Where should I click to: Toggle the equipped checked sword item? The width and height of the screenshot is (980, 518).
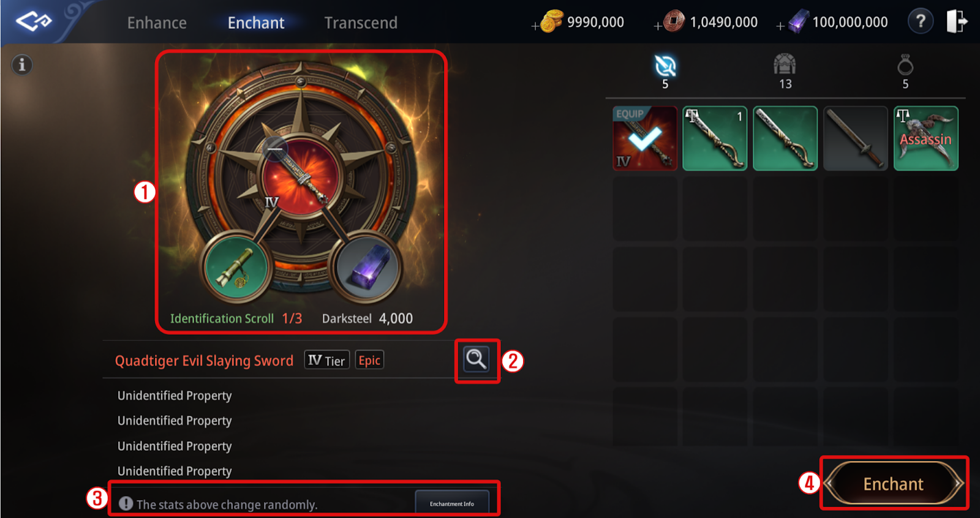645,138
